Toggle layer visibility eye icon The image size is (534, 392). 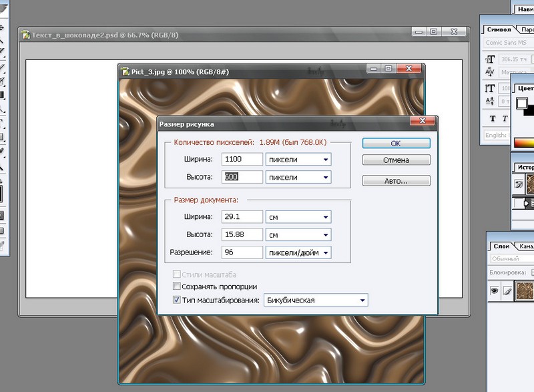pos(495,291)
